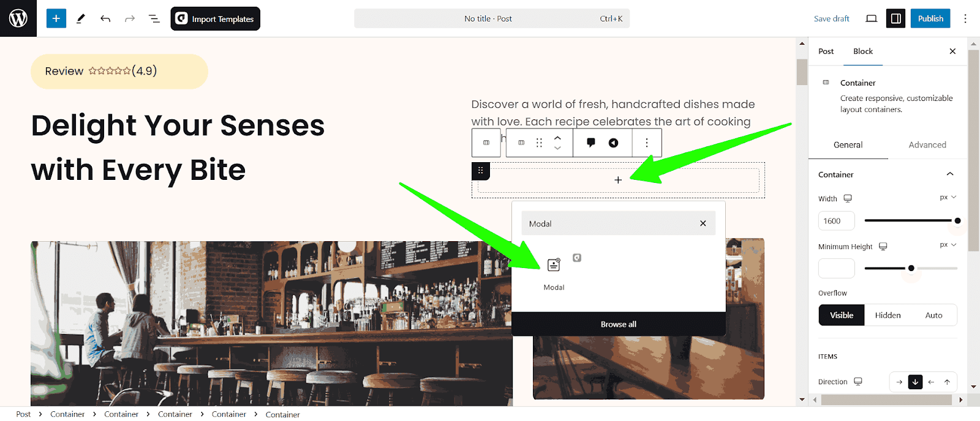
Task: Select the General tab
Action: pyautogui.click(x=848, y=145)
